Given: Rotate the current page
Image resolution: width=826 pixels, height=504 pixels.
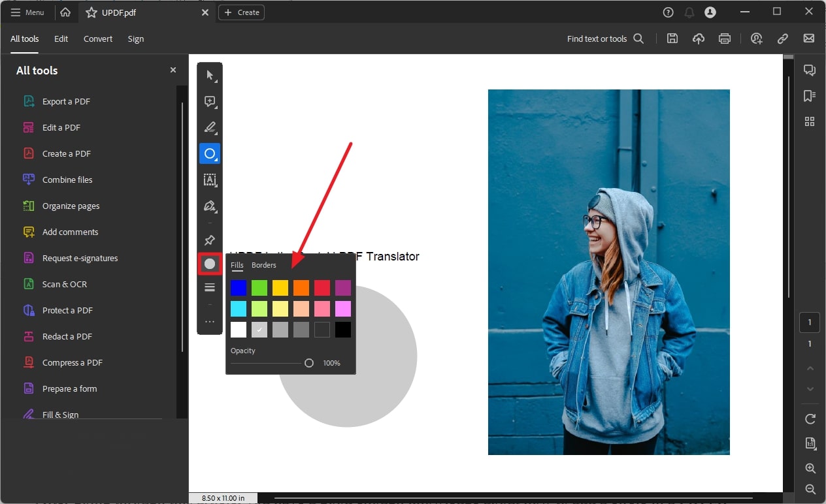Looking at the screenshot, I should pyautogui.click(x=810, y=418).
